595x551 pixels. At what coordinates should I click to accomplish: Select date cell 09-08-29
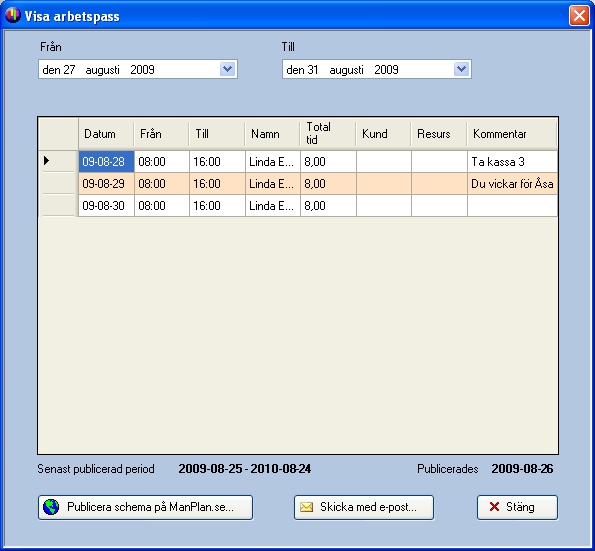[106, 184]
